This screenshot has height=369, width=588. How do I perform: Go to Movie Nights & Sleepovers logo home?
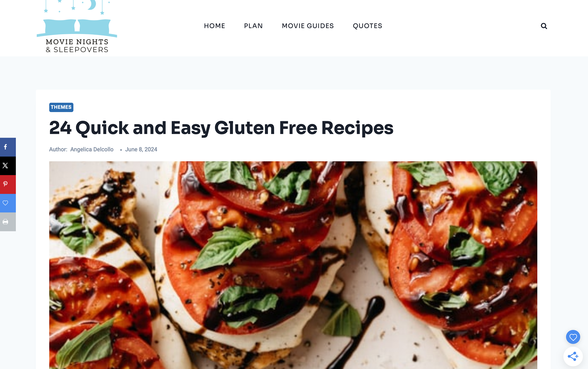pos(77,27)
